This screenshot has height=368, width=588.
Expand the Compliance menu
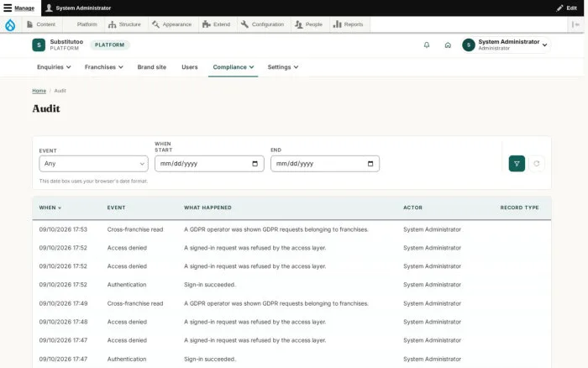[234, 67]
